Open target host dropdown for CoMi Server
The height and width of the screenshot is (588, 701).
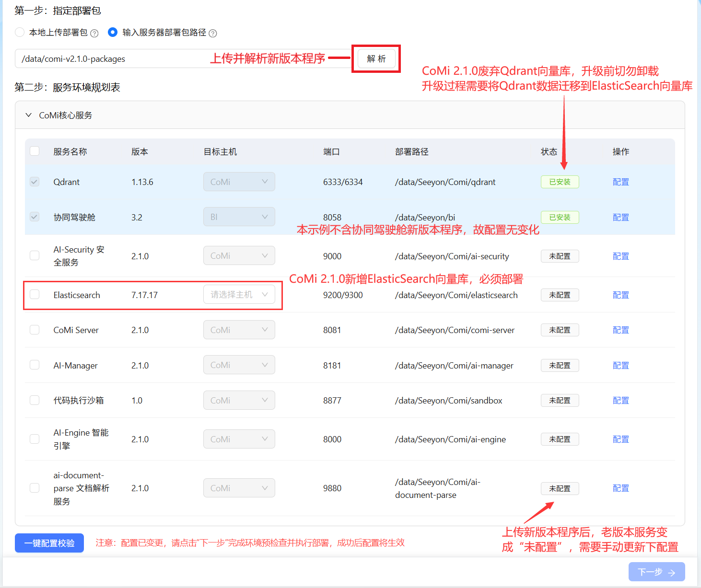239,330
